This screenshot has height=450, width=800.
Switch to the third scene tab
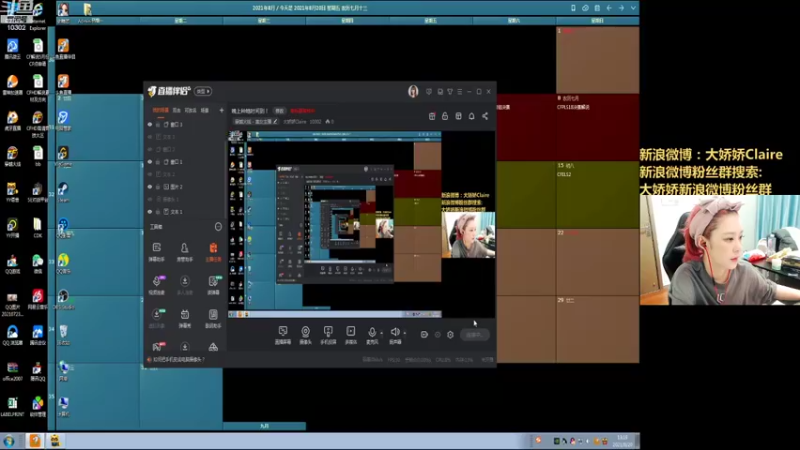pyautogui.click(x=191, y=110)
